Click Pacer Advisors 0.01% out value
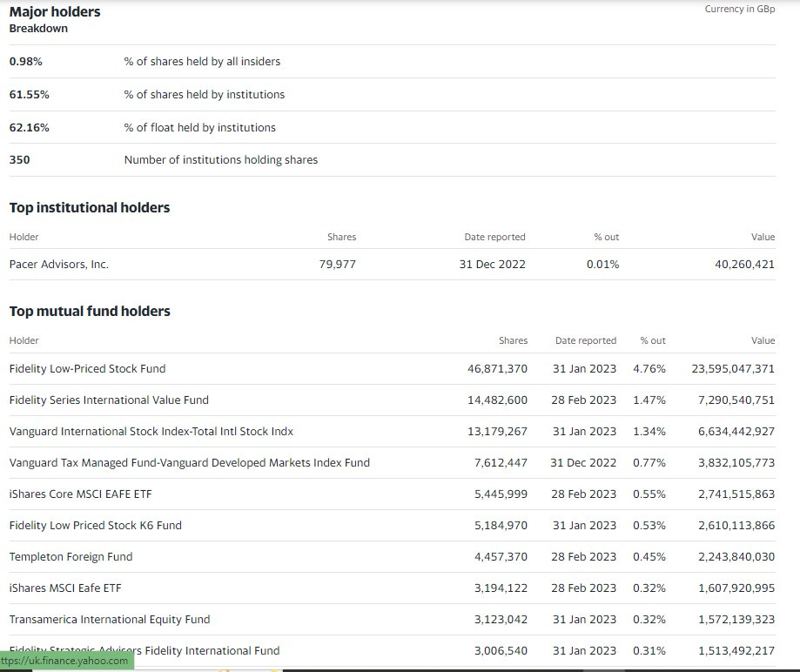The width and height of the screenshot is (800, 672). 602,265
